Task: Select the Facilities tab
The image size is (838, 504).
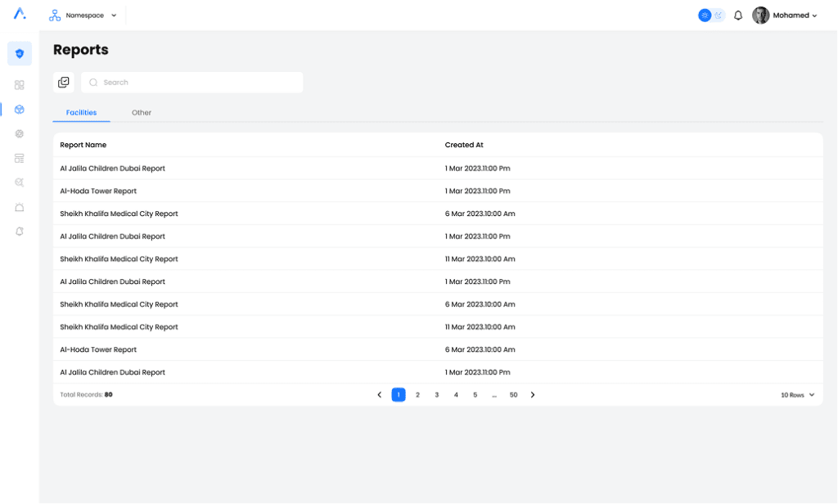Action: point(82,113)
